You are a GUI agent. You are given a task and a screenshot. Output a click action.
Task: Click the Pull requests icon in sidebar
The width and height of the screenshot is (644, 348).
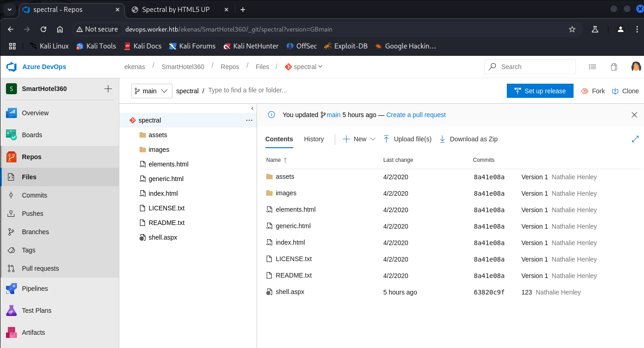pyautogui.click(x=11, y=268)
